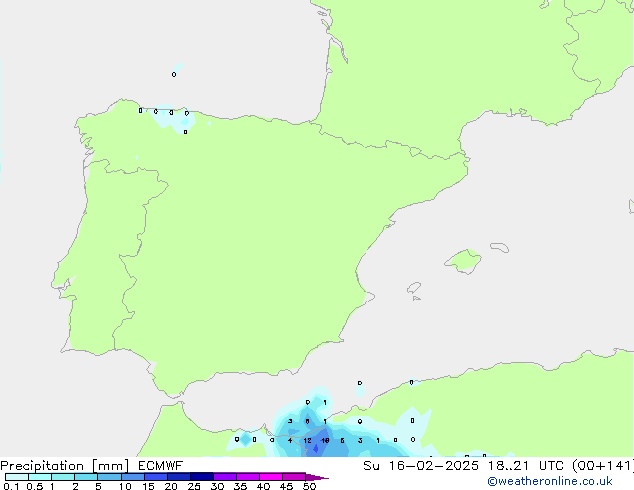The height and width of the screenshot is (490, 634).
Task: Select the 10–15 mm blue legend swatch
Action: pos(133,477)
